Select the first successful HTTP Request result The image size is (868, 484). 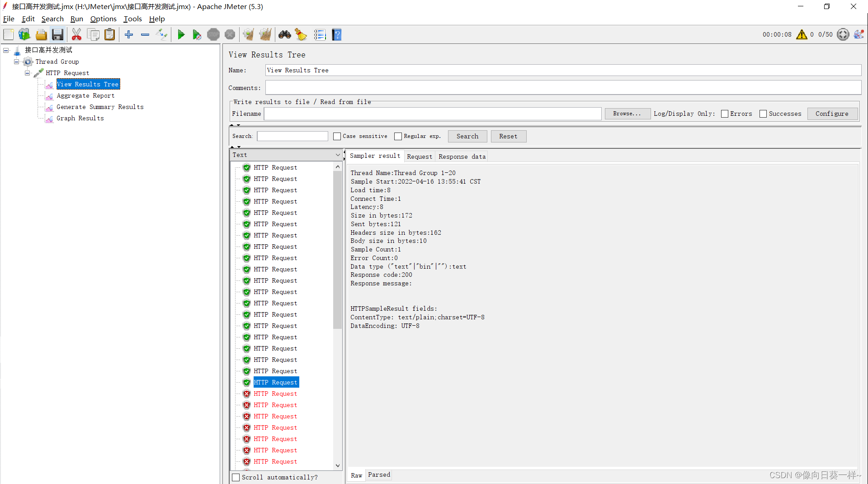[275, 168]
